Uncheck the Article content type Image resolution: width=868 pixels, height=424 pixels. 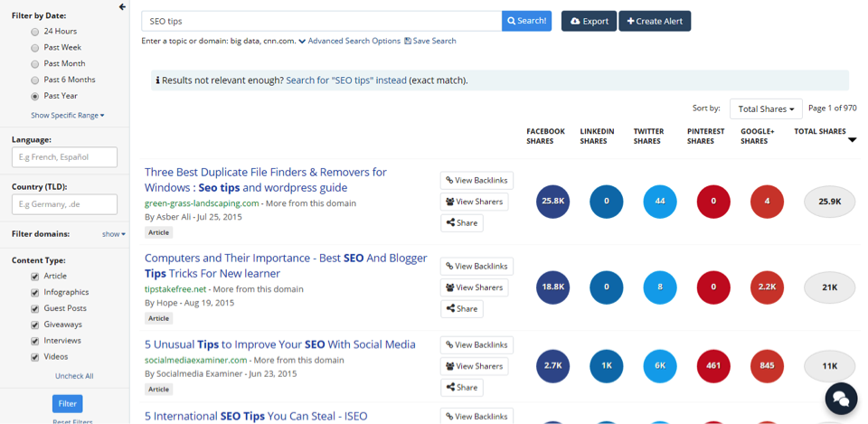click(x=35, y=277)
